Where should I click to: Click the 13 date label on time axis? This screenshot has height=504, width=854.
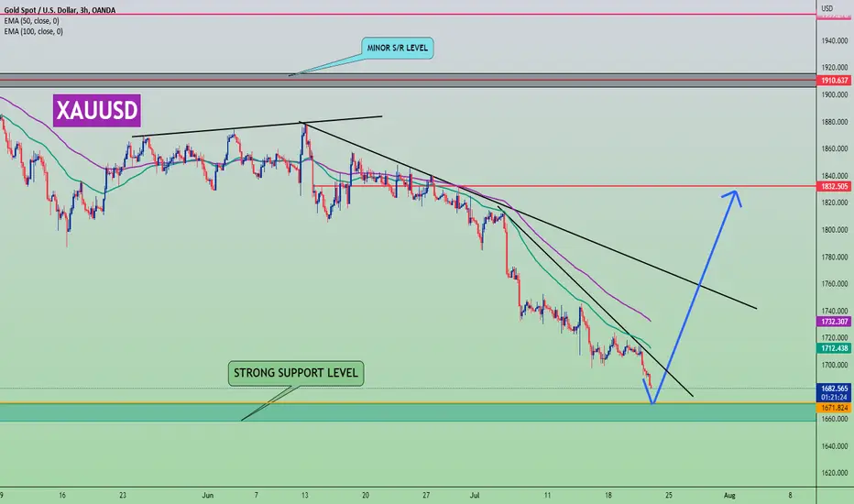[x=304, y=495]
